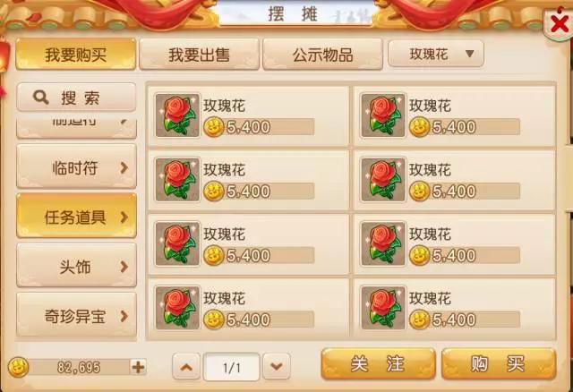The height and width of the screenshot is (392, 573).
Task: Expand the 临时符 category
Action: coord(76,166)
